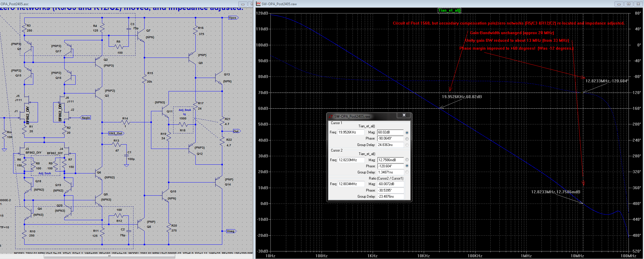Click the 0dB left axis label
The width and height of the screenshot is (644, 259).
(x=264, y=204)
